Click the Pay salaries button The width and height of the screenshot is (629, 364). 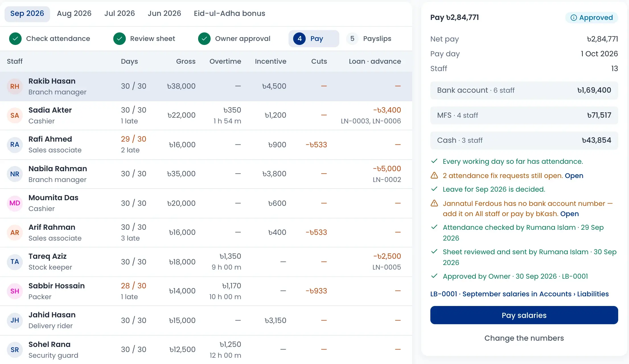pos(524,315)
